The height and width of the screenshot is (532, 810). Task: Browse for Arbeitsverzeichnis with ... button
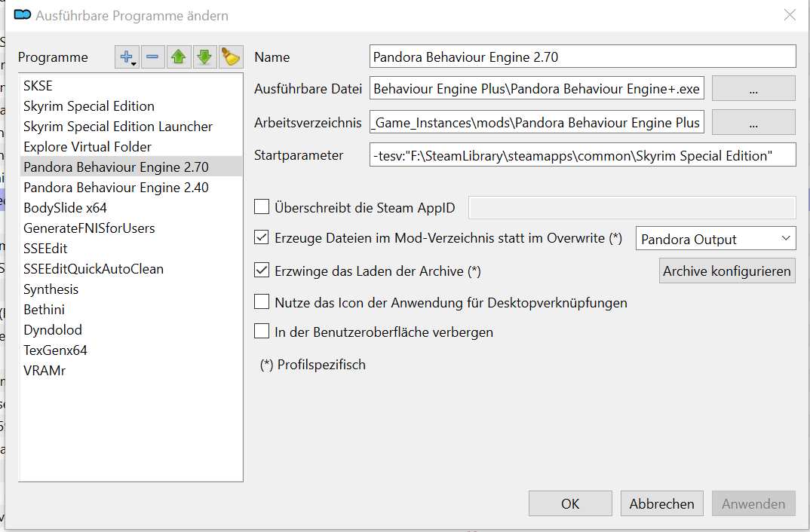tap(753, 122)
